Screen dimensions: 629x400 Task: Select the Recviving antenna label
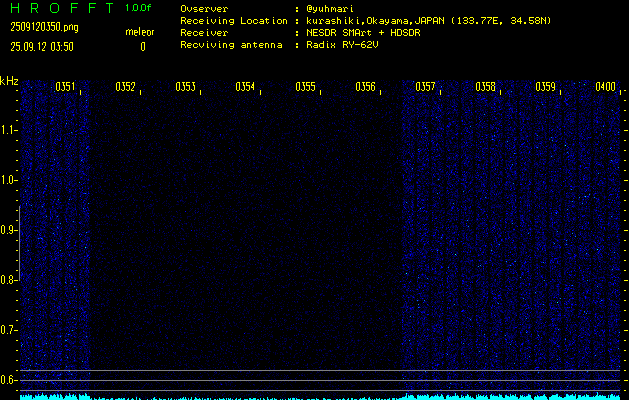[231, 45]
